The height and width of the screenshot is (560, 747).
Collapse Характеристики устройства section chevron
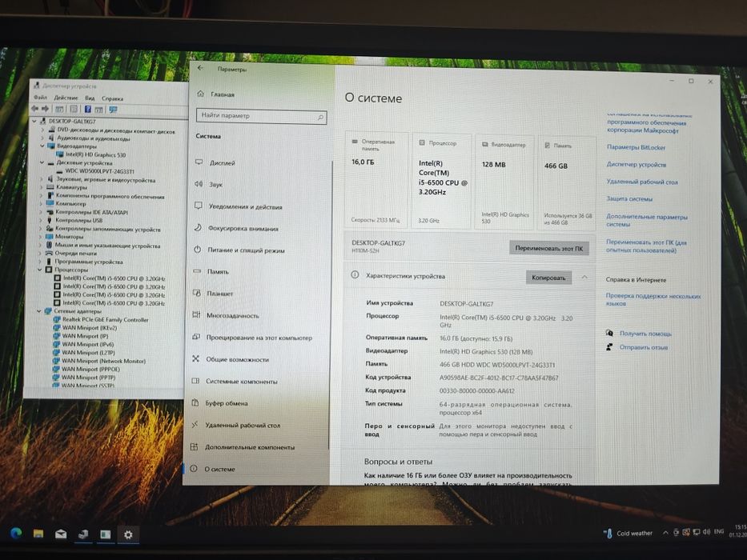click(584, 277)
